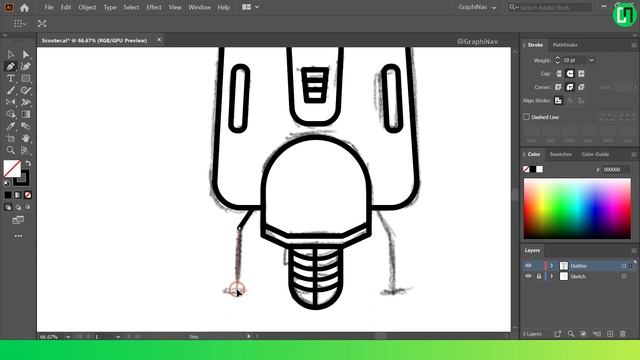Screen dimensions: 640x360
Task: Select the Rectangle tool
Action: pos(26,78)
